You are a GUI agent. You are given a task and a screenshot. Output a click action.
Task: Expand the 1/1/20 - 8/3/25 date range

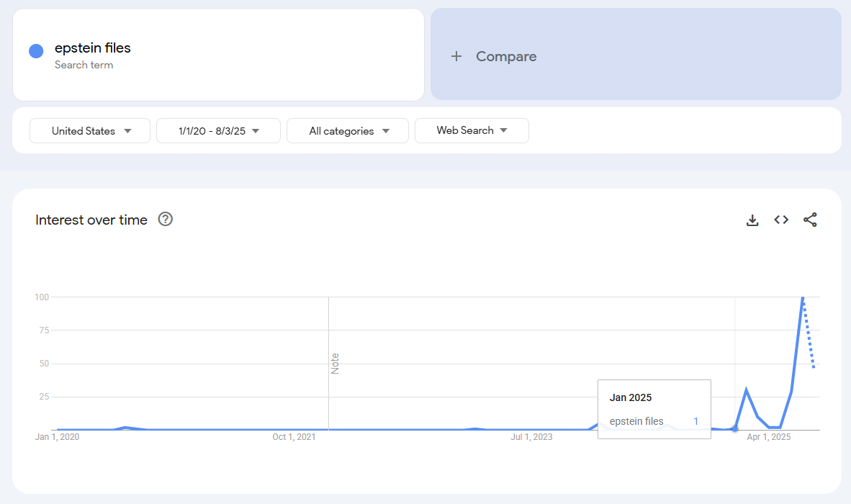pos(218,131)
